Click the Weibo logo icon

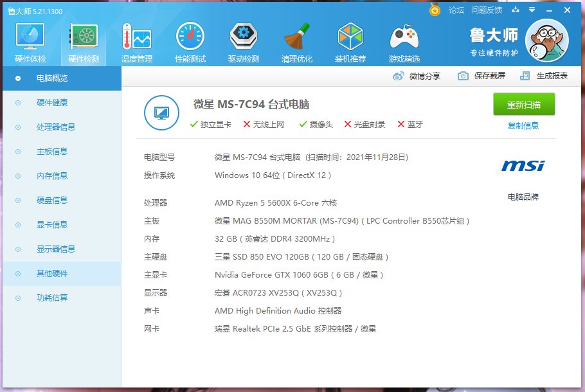coord(398,76)
